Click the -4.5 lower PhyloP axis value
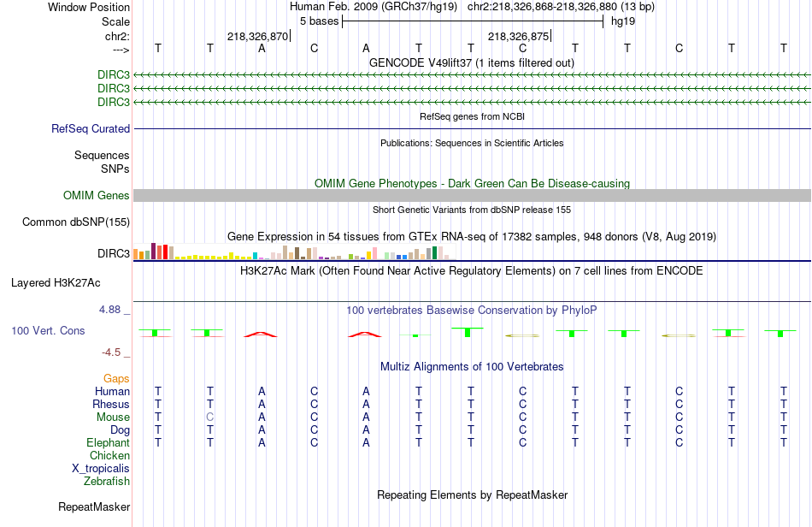Screen dimensions: 812x527 click(111, 352)
